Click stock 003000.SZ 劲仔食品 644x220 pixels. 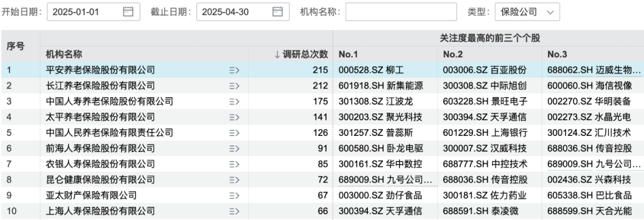pyautogui.click(x=380, y=196)
